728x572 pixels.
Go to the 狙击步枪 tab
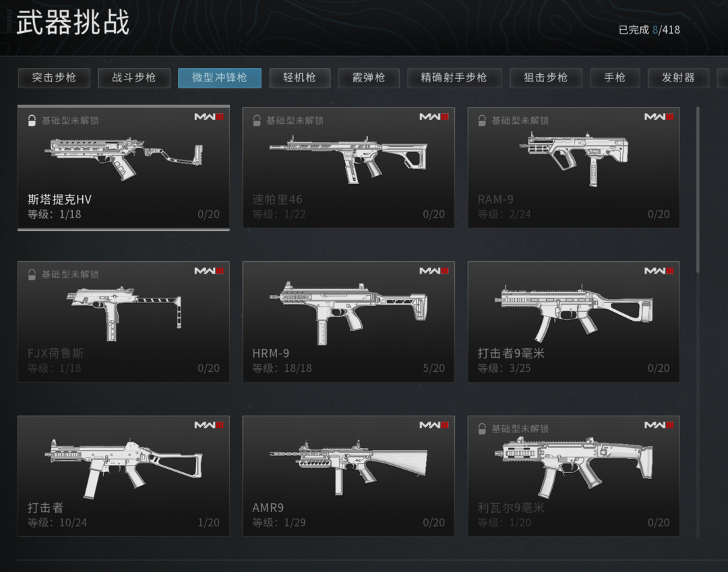point(546,78)
